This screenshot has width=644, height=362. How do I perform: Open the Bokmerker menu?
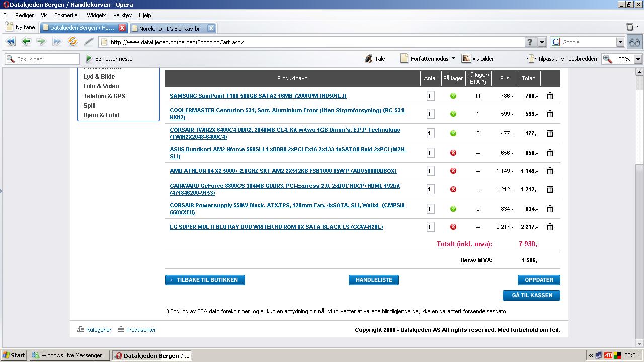[x=67, y=15]
